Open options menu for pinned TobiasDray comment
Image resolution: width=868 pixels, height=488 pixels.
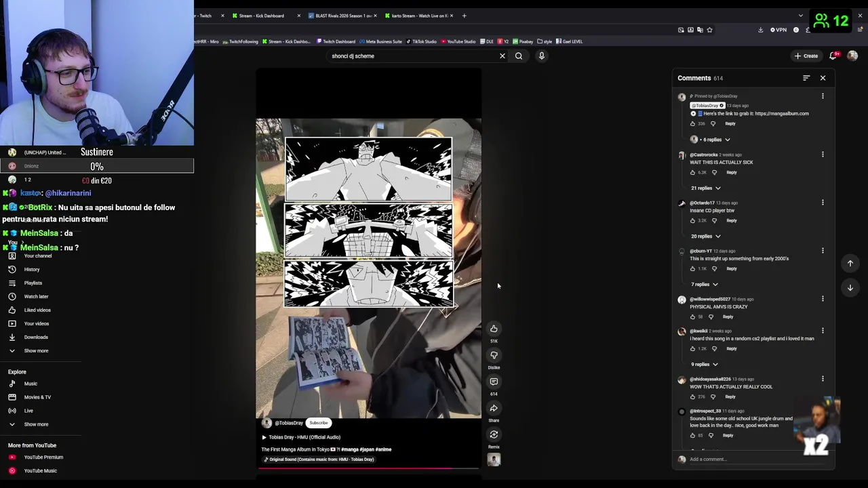823,96
